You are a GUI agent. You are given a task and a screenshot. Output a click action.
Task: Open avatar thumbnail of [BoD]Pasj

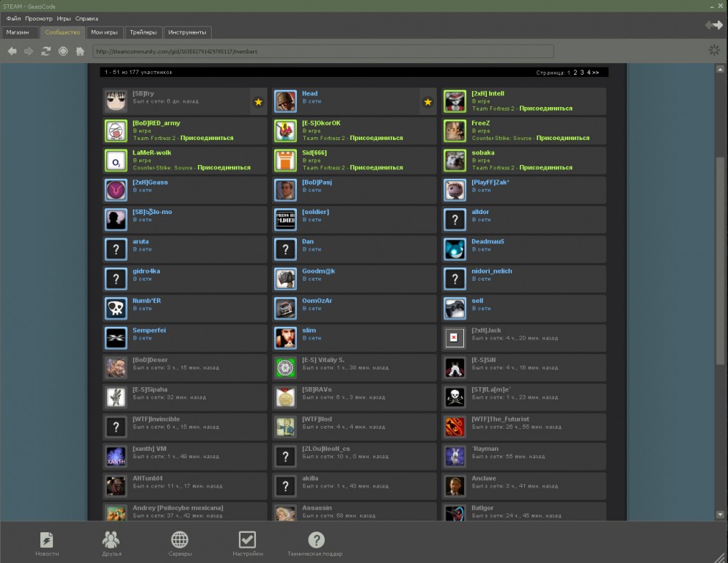(x=285, y=191)
